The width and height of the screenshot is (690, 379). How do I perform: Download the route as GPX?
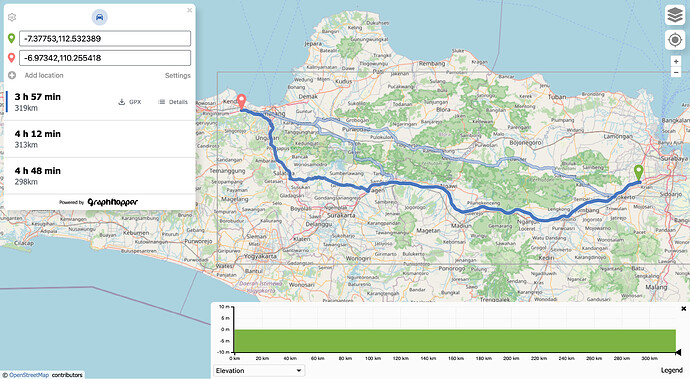click(130, 102)
